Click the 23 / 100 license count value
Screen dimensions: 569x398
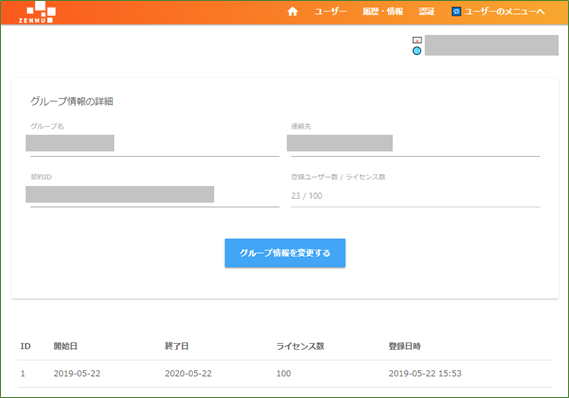coord(307,196)
